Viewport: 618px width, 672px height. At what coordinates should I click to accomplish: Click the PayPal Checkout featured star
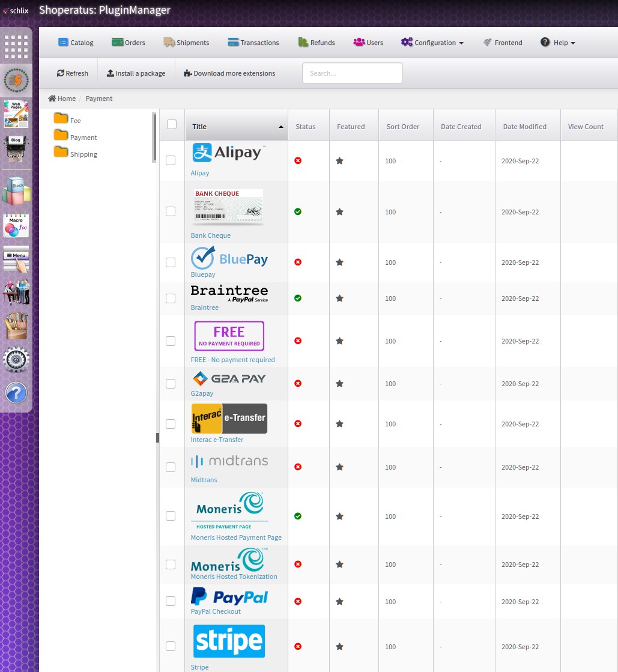(x=339, y=602)
